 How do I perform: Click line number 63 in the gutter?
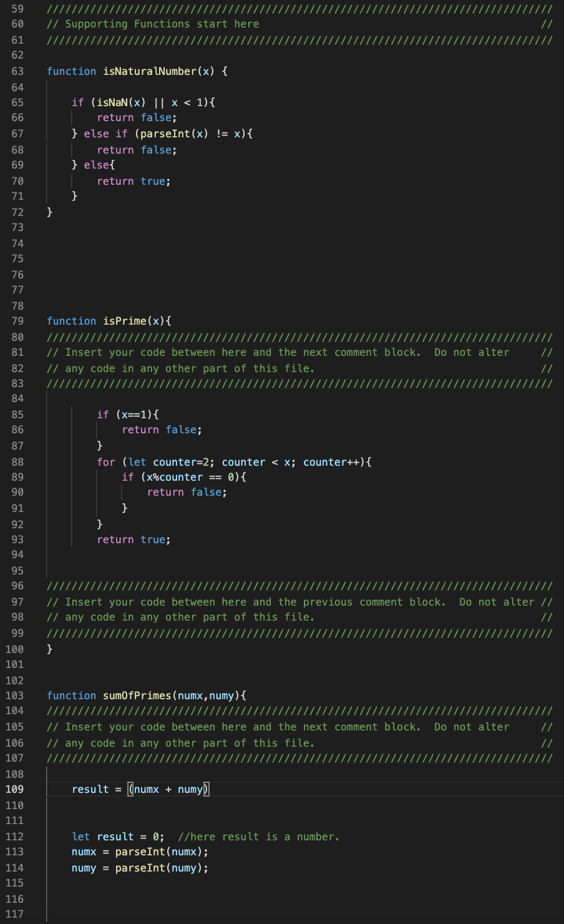tap(17, 71)
